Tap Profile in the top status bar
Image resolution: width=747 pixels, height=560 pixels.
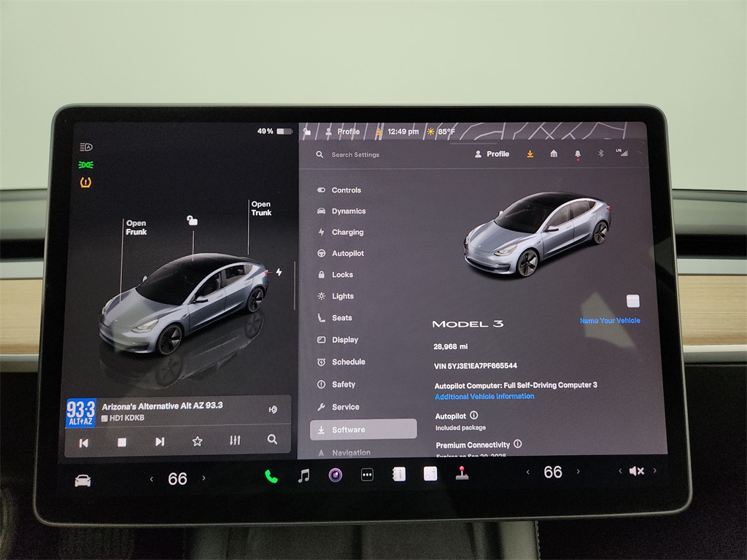(343, 131)
